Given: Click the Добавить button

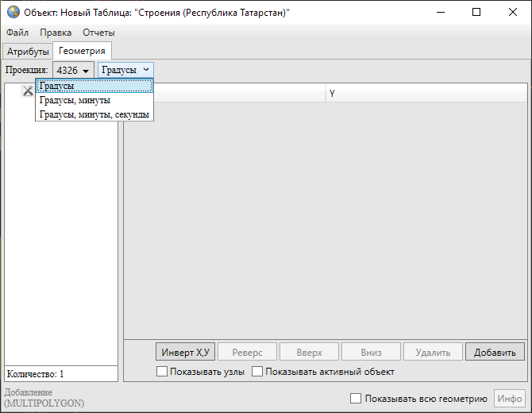Looking at the screenshot, I should [x=495, y=352].
